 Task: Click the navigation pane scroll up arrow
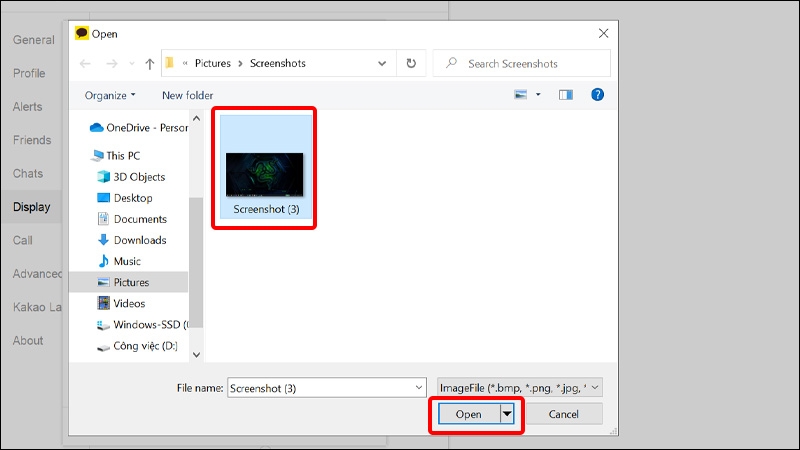196,118
